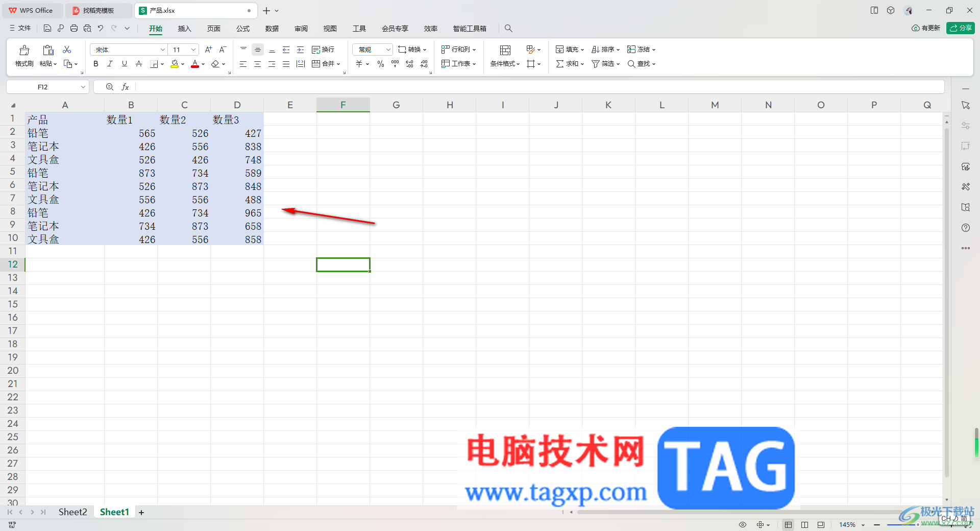Click the Select All corner triangle
This screenshot has width=980, height=531.
pyautogui.click(x=13, y=105)
